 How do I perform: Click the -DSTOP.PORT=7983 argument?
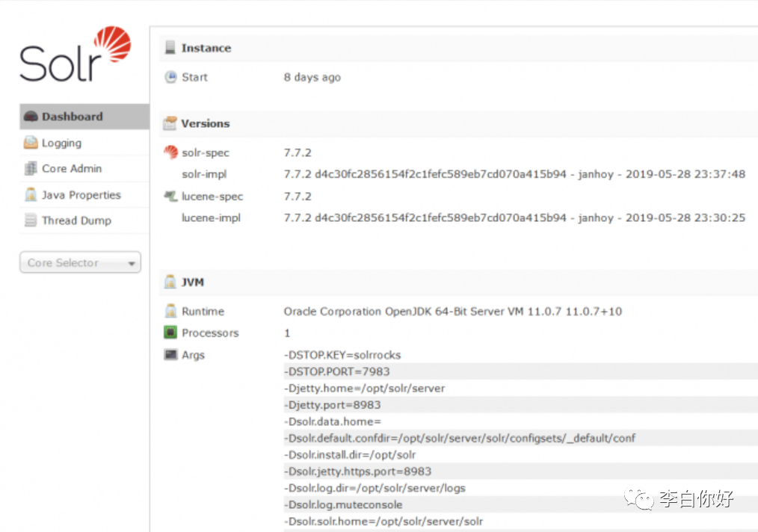[336, 371]
